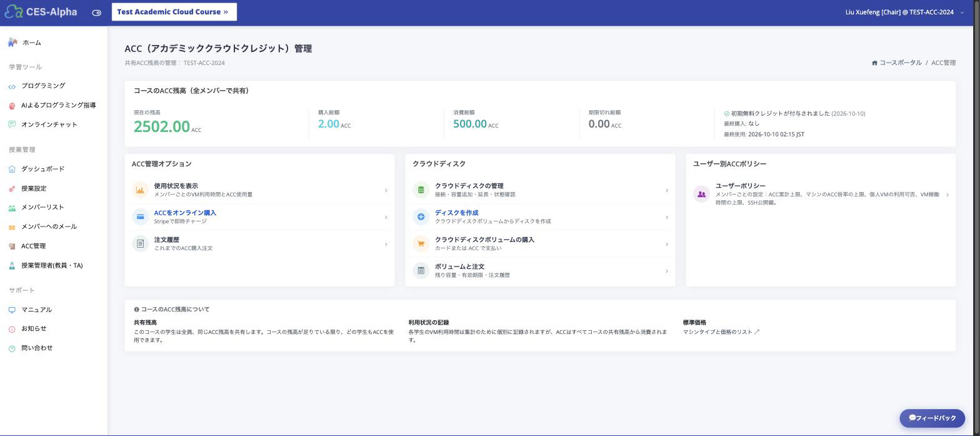The height and width of the screenshot is (436, 980).
Task: Expand クラウドディスクボリュームの購入 row chevron
Action: coord(666,244)
